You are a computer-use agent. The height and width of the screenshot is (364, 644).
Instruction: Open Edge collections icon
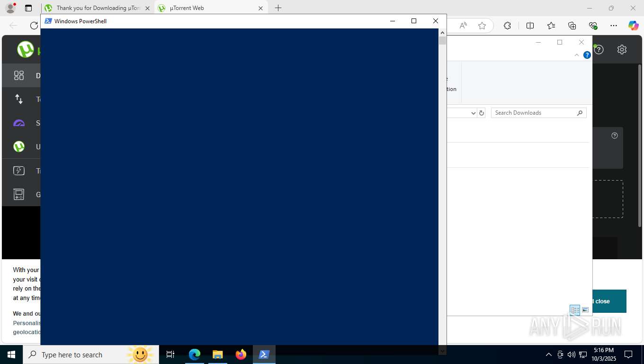point(572,26)
